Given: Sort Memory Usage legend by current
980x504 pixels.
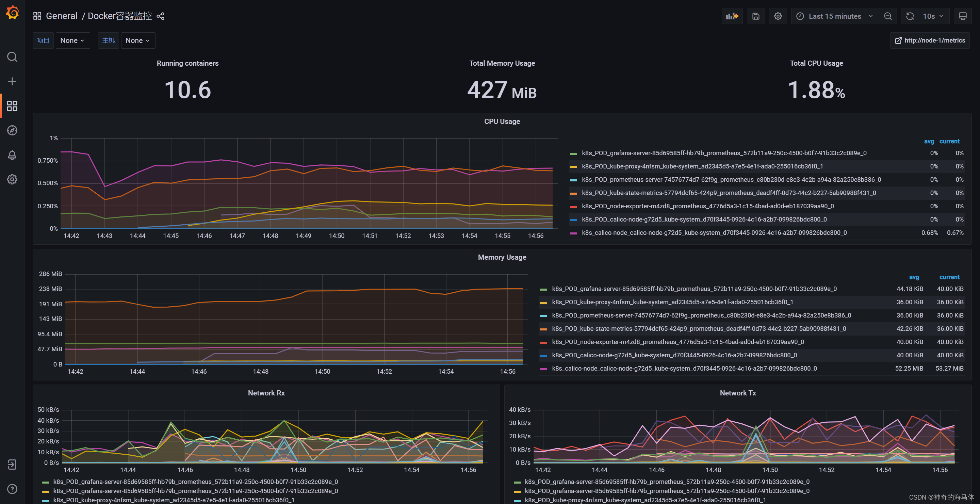Looking at the screenshot, I should [949, 277].
